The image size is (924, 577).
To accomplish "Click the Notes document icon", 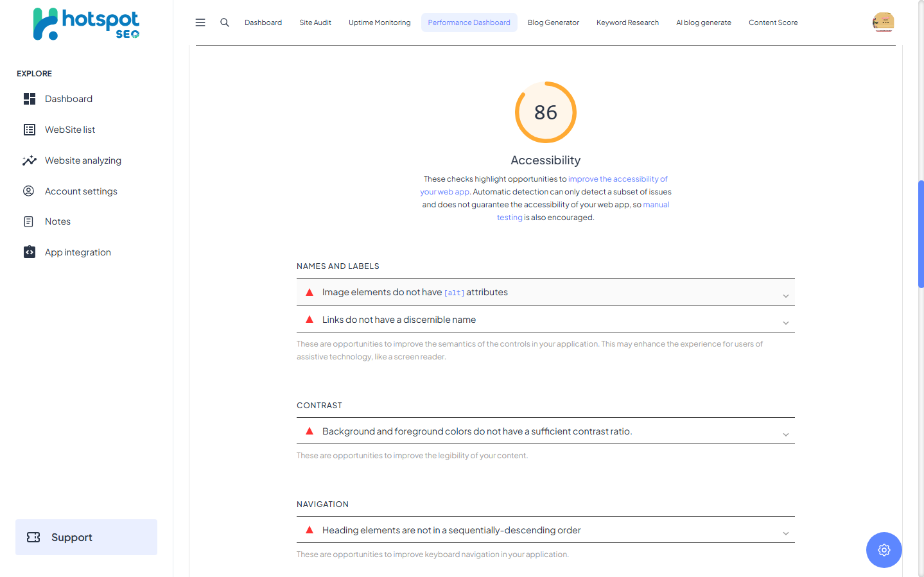I will (29, 221).
